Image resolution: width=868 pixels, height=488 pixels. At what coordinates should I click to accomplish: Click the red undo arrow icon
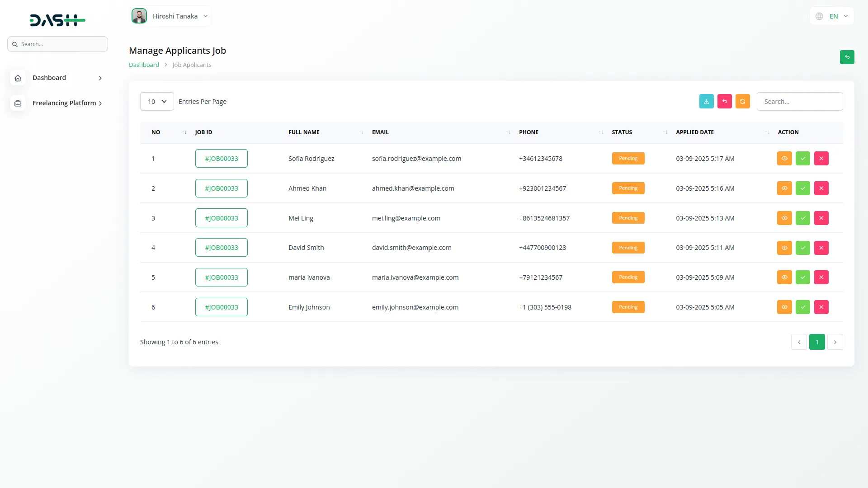pyautogui.click(x=725, y=101)
